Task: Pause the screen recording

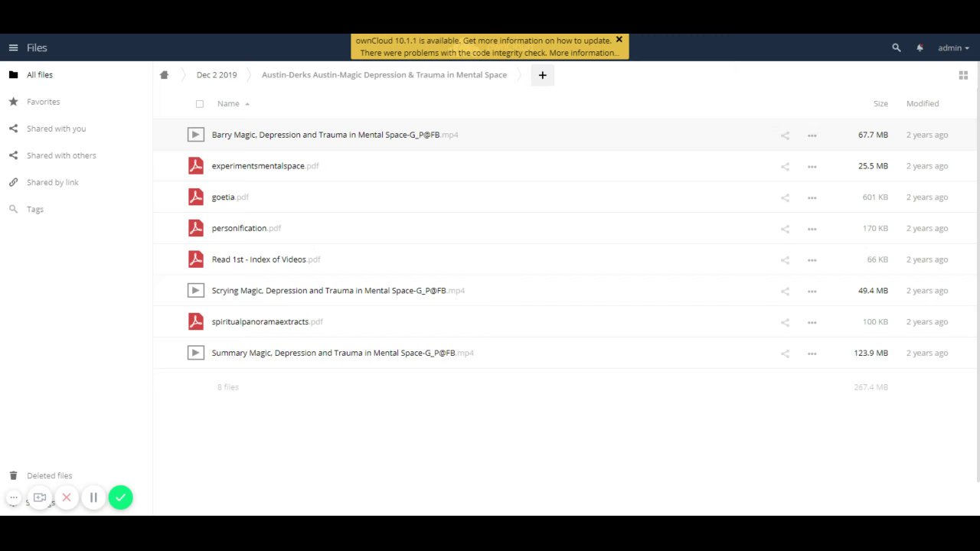Action: point(93,497)
